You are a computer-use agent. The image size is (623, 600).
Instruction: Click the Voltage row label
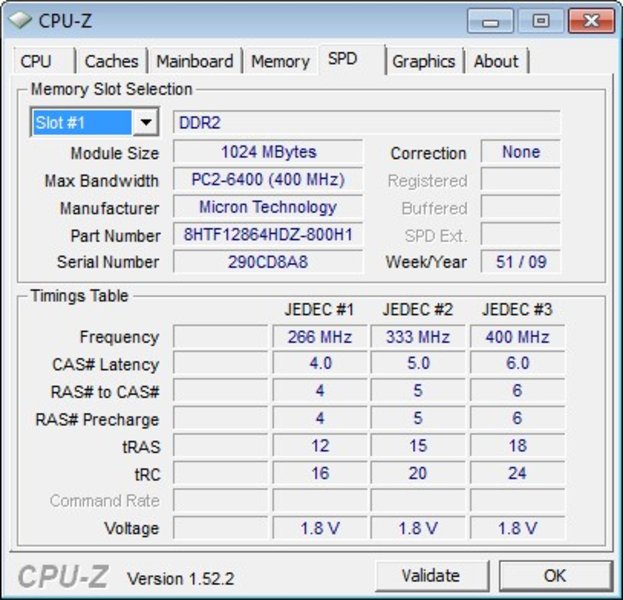[x=132, y=528]
